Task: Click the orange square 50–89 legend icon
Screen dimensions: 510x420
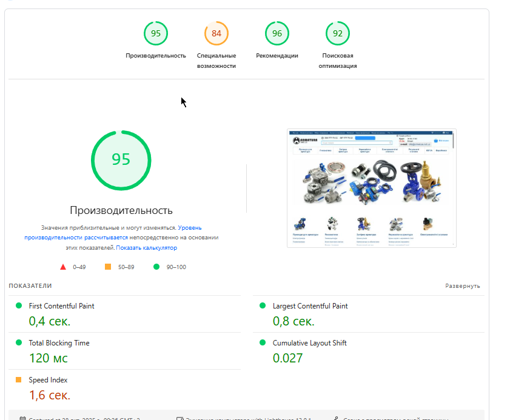Action: pos(108,267)
